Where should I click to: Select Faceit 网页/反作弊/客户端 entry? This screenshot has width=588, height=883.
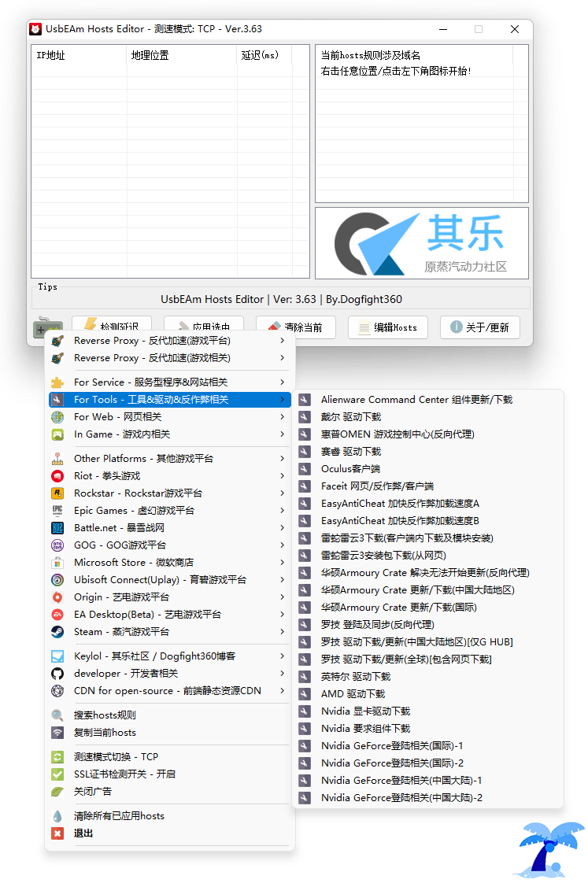pos(427,486)
